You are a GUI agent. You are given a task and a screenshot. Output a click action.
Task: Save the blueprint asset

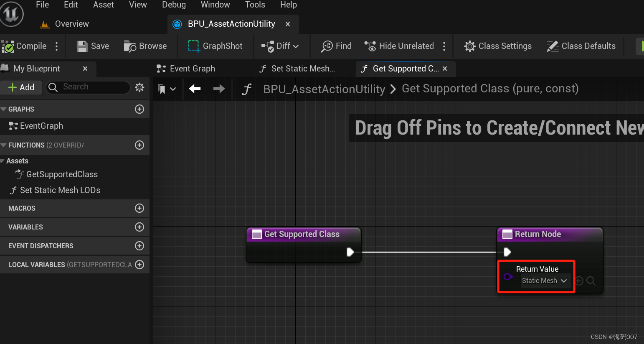(93, 46)
